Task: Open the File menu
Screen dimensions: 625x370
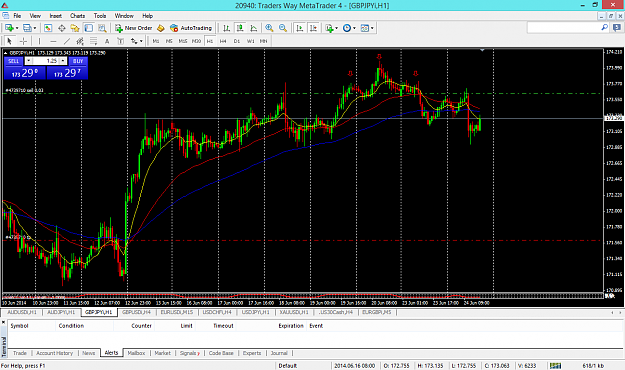Action: coord(17,16)
